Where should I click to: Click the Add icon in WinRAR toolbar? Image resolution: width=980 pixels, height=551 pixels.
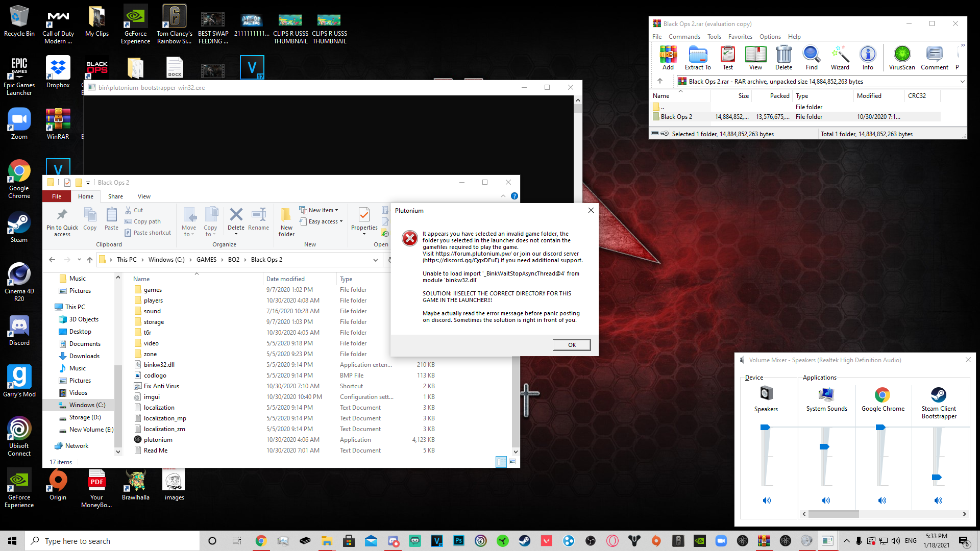[x=668, y=58]
